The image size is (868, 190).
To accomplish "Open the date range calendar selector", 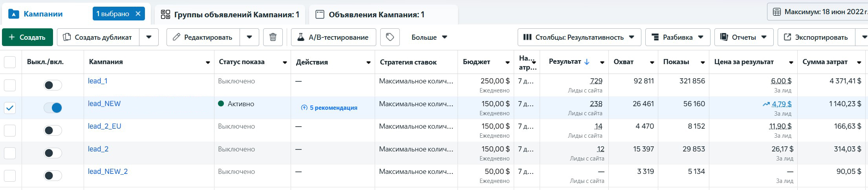I will pos(817,12).
